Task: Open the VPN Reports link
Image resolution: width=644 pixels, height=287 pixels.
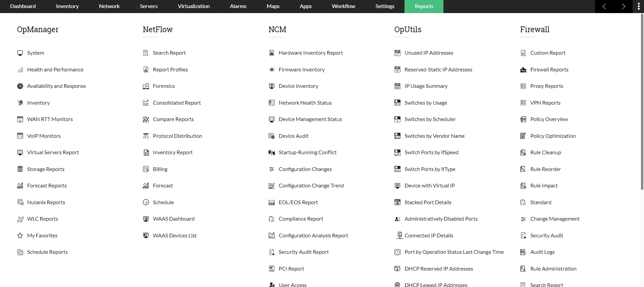Action: pos(545,103)
